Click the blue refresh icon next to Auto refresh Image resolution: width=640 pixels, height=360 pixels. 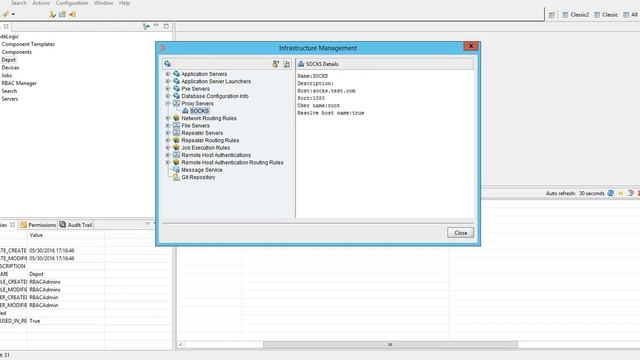point(611,193)
